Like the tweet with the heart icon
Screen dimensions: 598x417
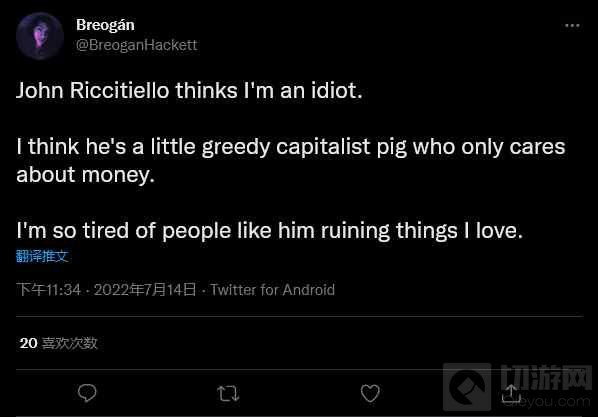click(370, 393)
